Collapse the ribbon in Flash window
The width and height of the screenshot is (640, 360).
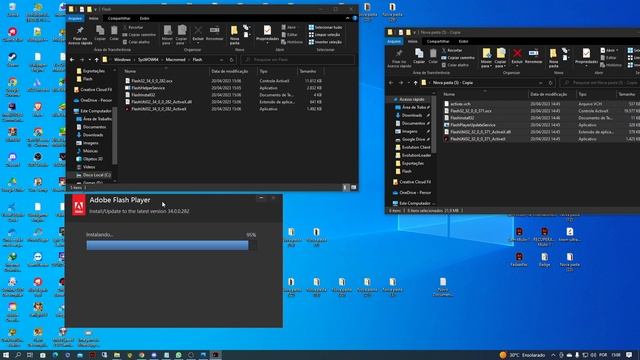coord(347,18)
